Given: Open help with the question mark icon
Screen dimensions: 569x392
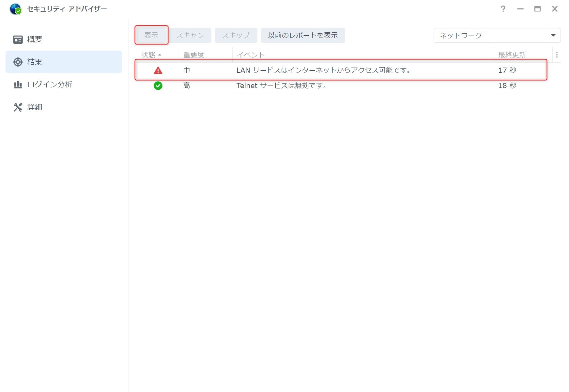Looking at the screenshot, I should pyautogui.click(x=503, y=9).
